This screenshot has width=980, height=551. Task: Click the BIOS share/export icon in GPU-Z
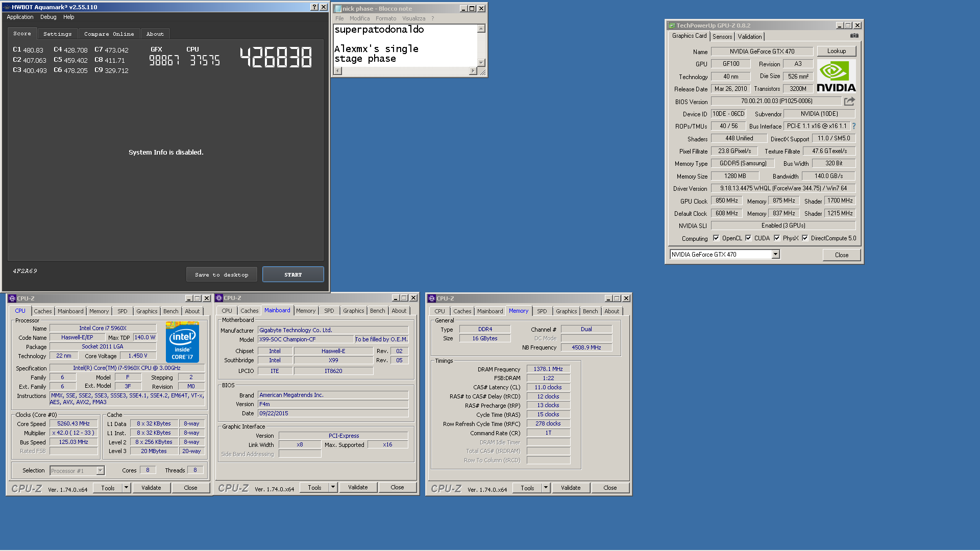[x=849, y=101]
